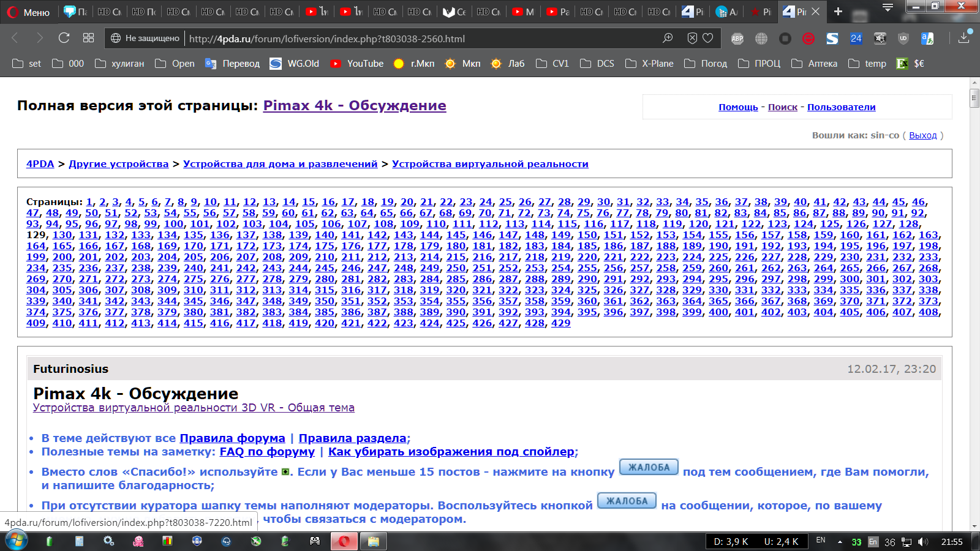Open Другие устройства breadcrumb
The image size is (980, 551).
tap(119, 163)
